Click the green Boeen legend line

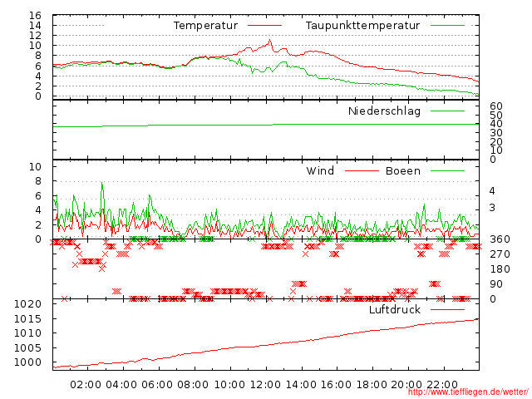tap(447, 171)
